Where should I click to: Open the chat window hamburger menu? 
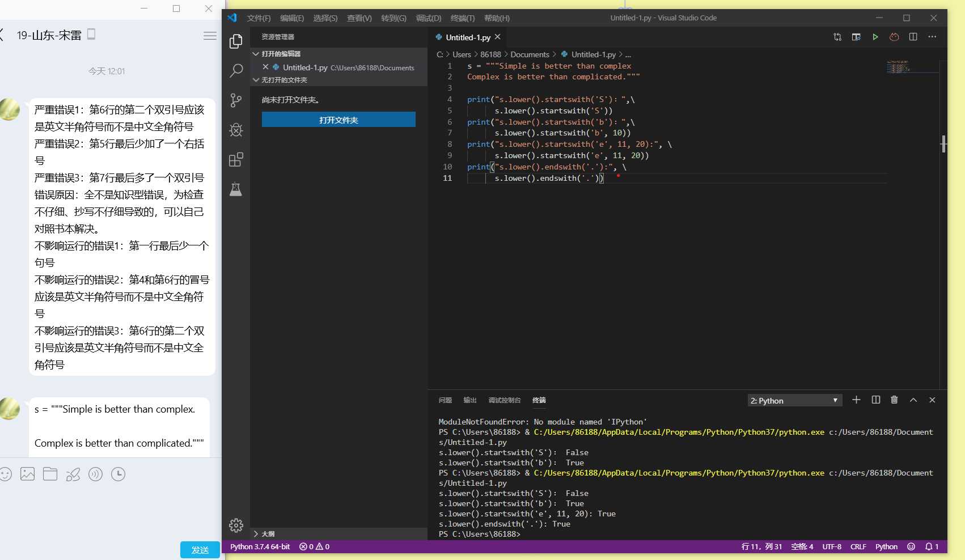coord(210,35)
